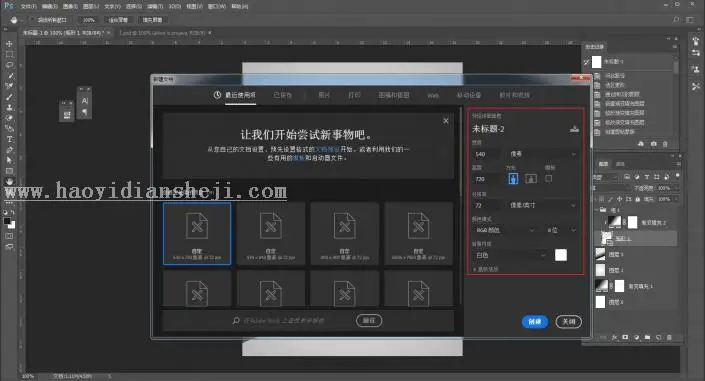The height and width of the screenshot is (381, 705).
Task: Open the Character panel icon
Action: (x=85, y=101)
